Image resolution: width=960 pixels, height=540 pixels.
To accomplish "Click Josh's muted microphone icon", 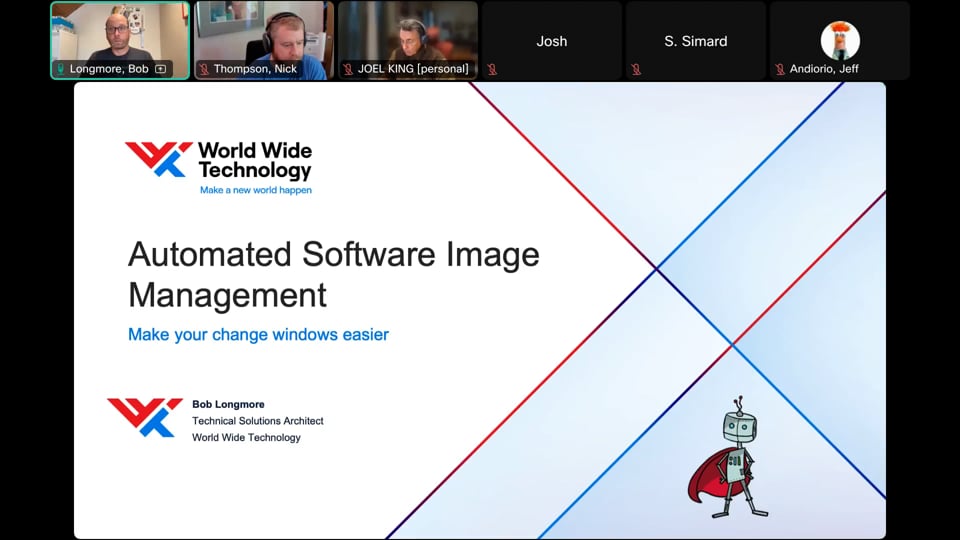I will pyautogui.click(x=492, y=69).
